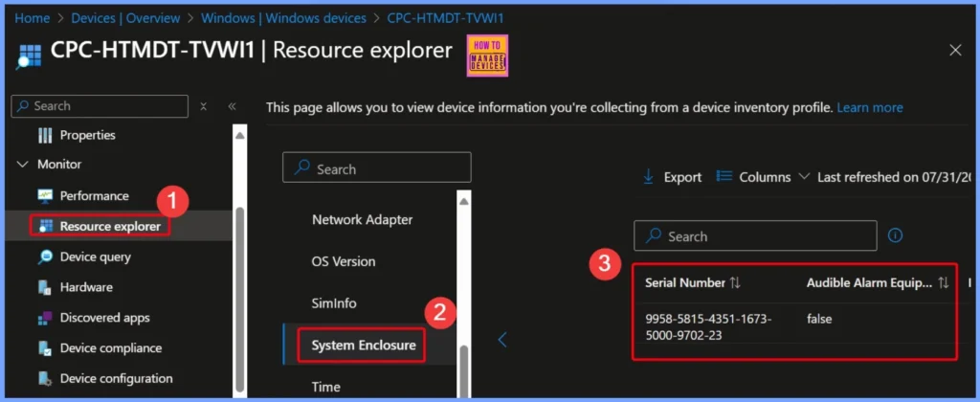Click the left sidebar scrollbar thumb
980x402 pixels.
[240, 301]
